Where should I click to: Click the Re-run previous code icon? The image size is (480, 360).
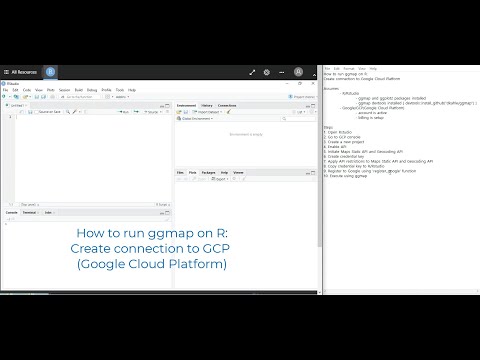coord(136,112)
